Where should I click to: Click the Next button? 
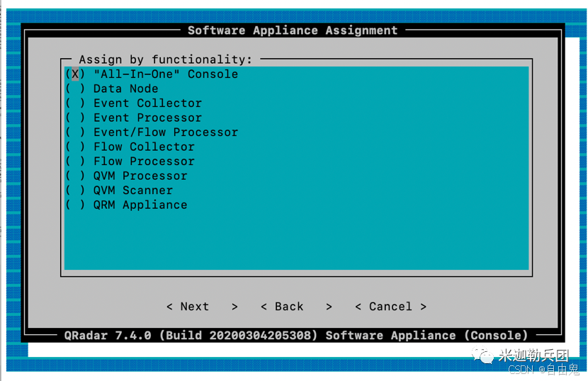point(202,307)
